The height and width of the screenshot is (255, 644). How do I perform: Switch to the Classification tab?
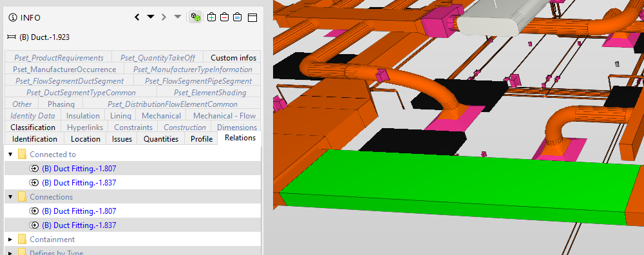point(33,127)
